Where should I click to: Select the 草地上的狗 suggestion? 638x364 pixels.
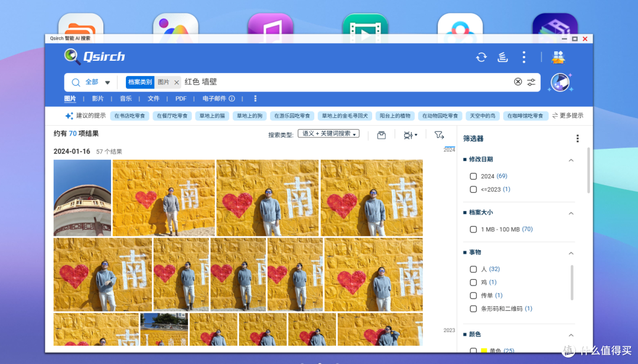click(249, 116)
